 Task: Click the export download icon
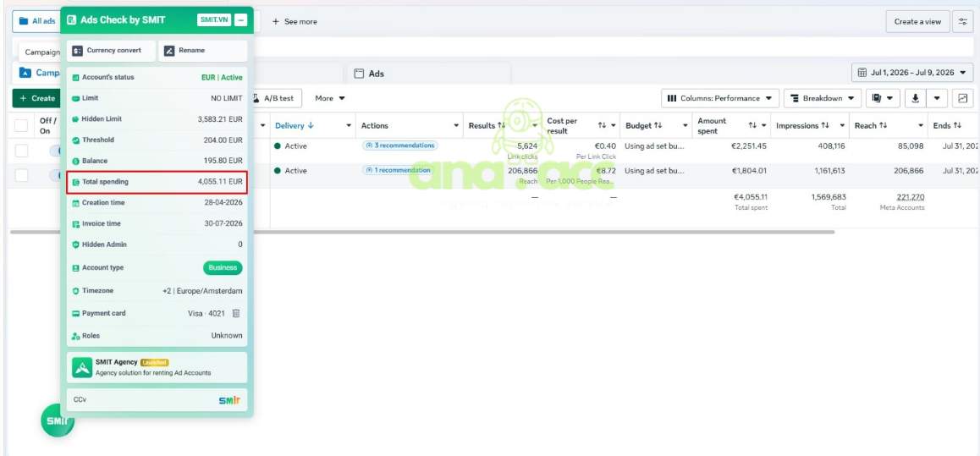tap(916, 98)
